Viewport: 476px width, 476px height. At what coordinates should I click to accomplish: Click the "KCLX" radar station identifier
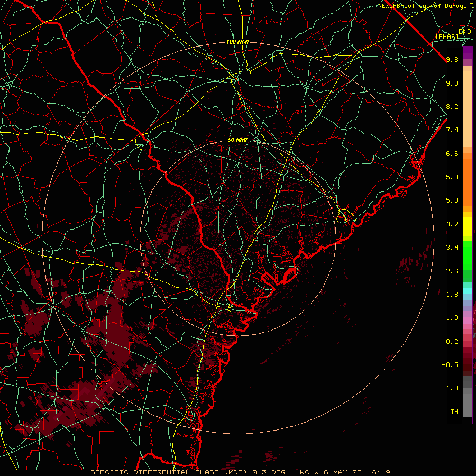point(309,472)
